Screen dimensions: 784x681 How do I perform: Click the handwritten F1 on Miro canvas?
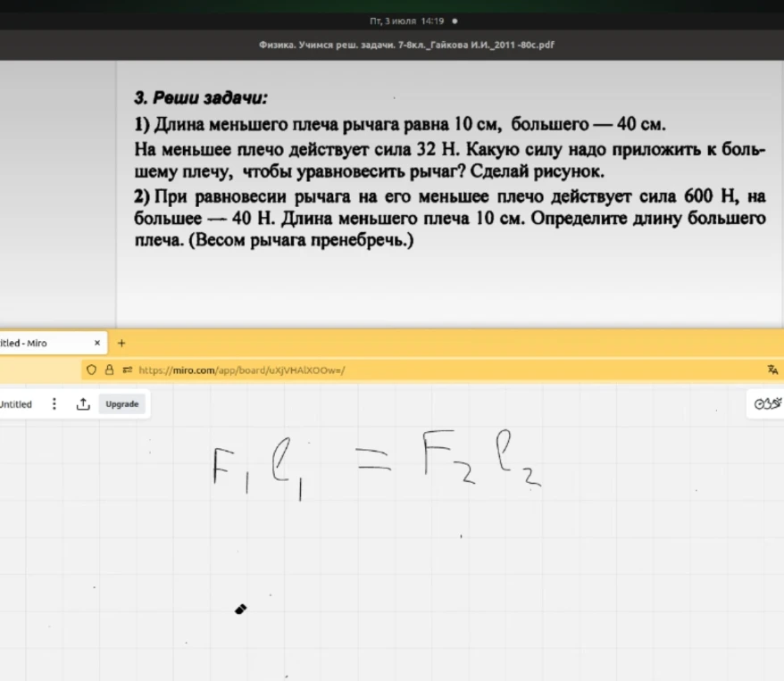click(231, 469)
